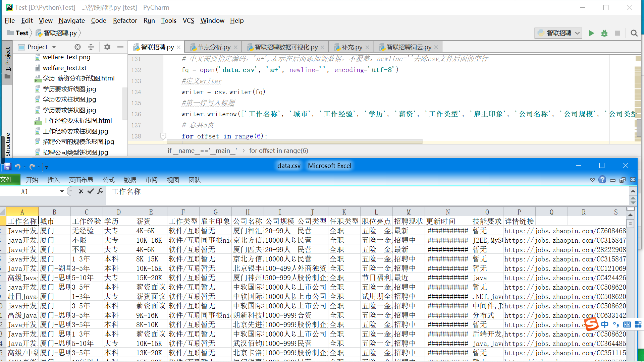
Task: Click the green Debug bug icon
Action: [x=604, y=33]
